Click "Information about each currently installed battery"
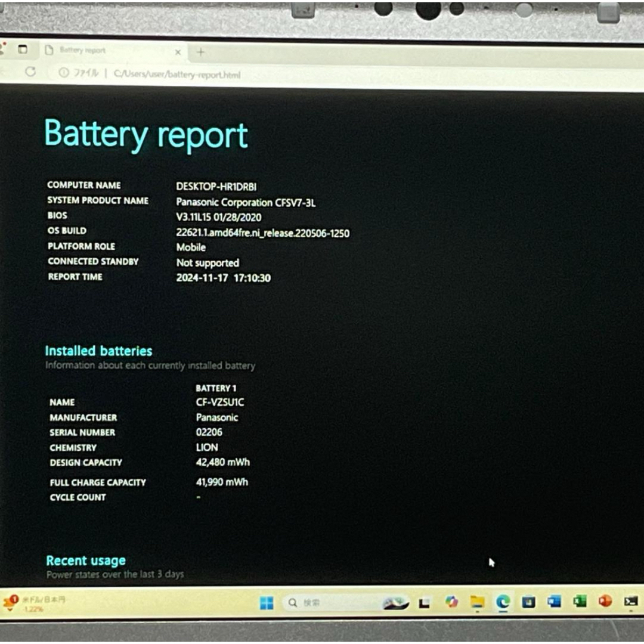 [150, 366]
